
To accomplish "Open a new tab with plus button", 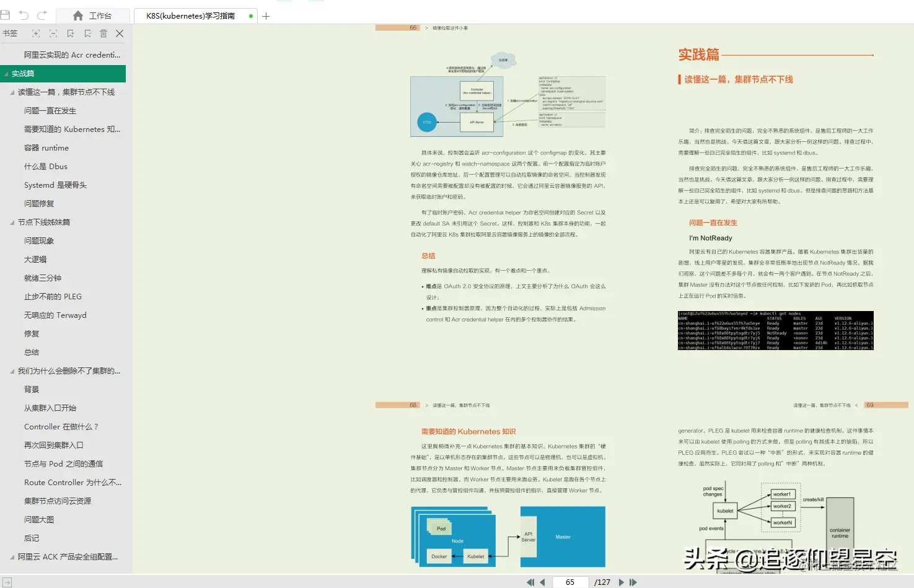I will [266, 16].
